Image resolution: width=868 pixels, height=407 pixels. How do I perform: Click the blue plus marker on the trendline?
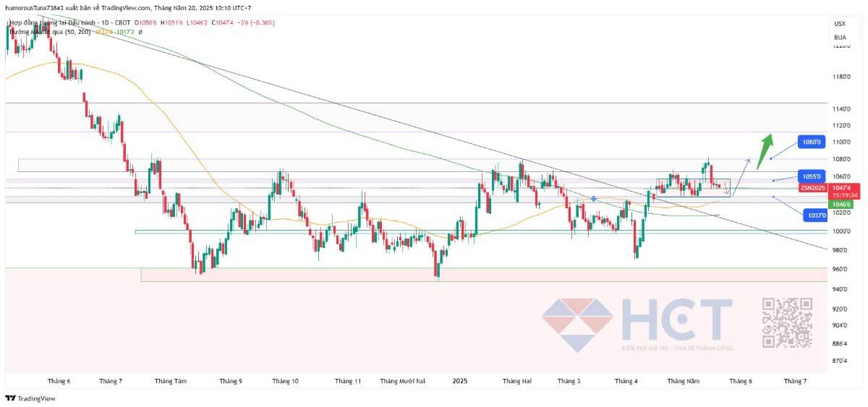pos(594,198)
